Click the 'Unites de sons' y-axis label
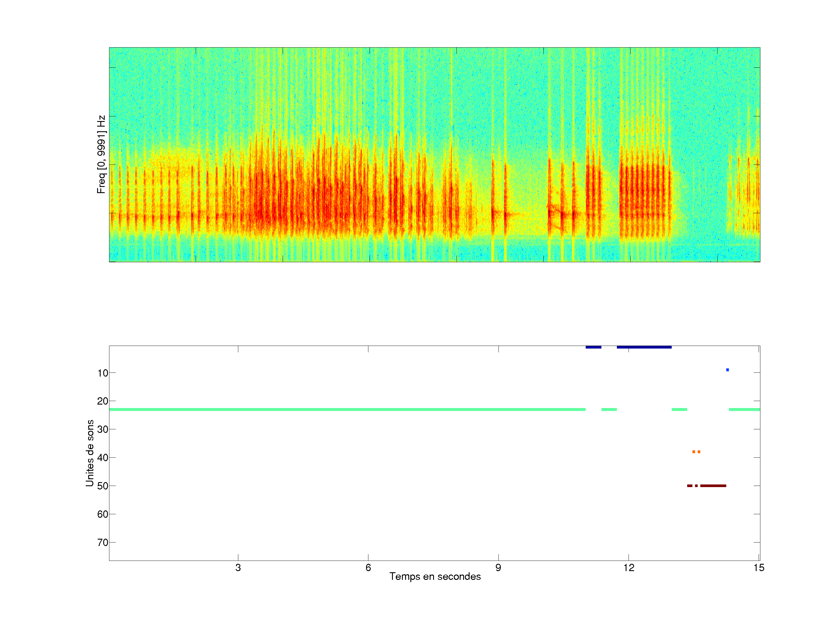 tap(90, 453)
